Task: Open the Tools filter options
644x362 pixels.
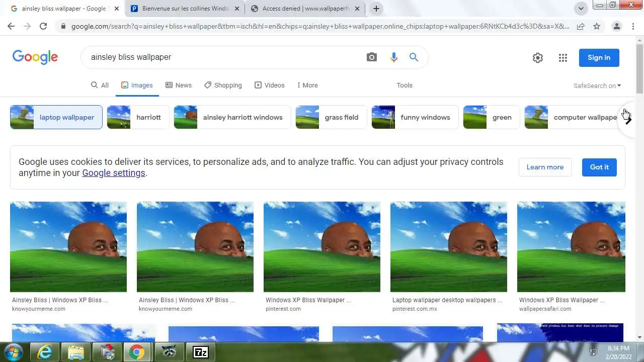Action: [405, 85]
